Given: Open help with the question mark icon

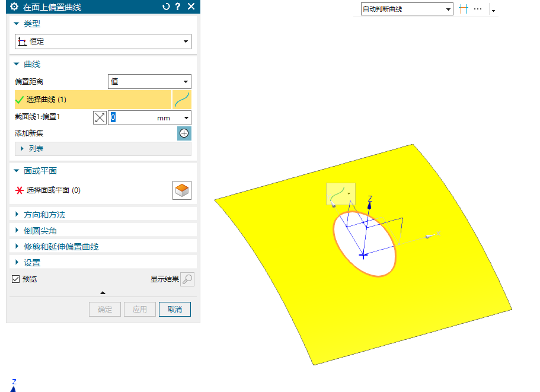Looking at the screenshot, I should click(178, 7).
